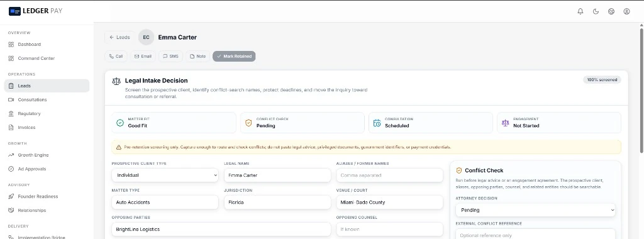
Task: Click the Email button
Action: [x=143, y=56]
